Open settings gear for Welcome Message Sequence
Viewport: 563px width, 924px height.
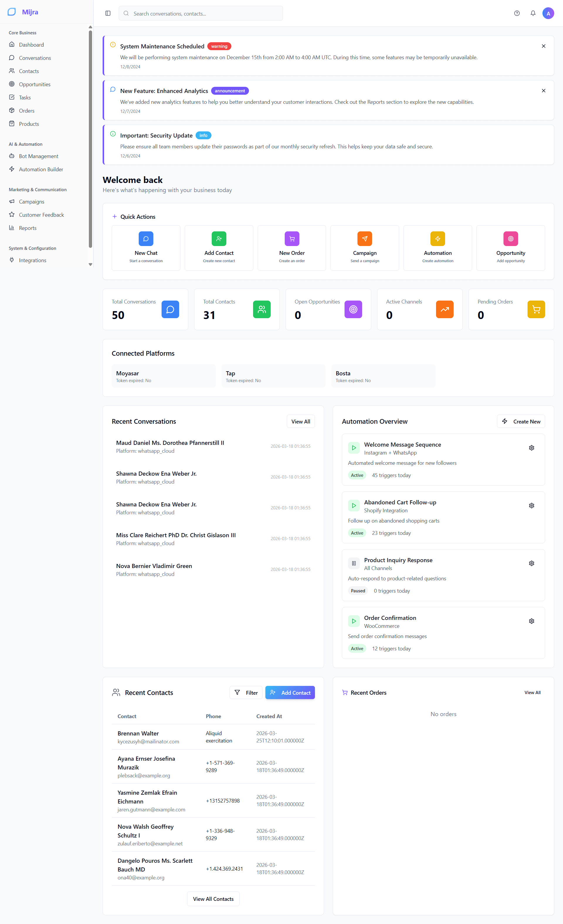click(531, 448)
